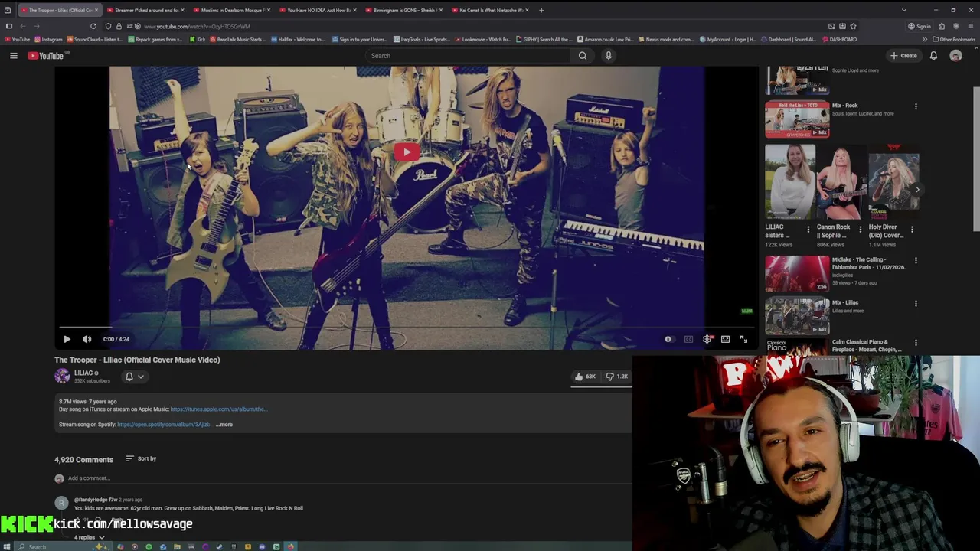980x551 pixels.
Task: Switch to the Streamer tab
Action: [x=146, y=10]
